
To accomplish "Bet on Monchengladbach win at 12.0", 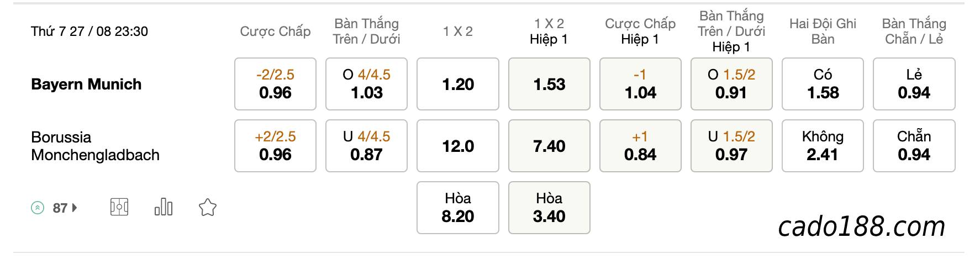I will pyautogui.click(x=458, y=146).
